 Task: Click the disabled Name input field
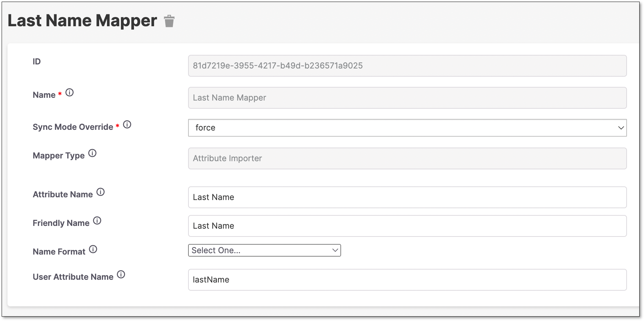[407, 98]
